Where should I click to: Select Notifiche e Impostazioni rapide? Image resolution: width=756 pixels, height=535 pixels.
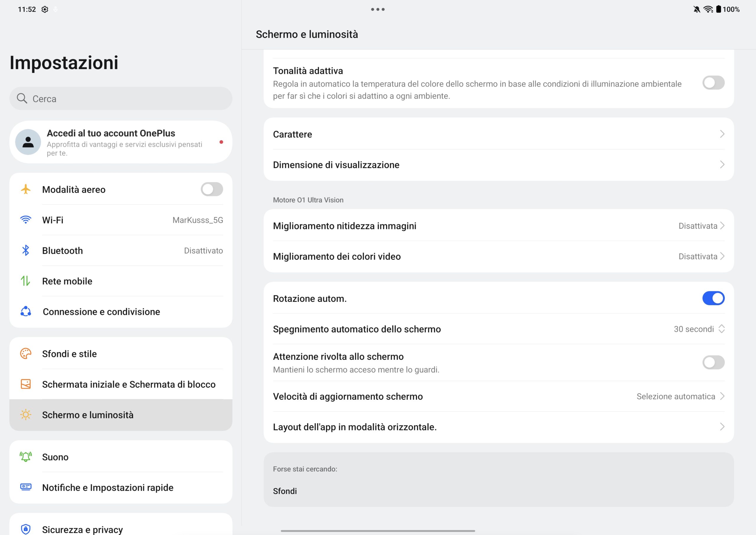click(x=121, y=487)
